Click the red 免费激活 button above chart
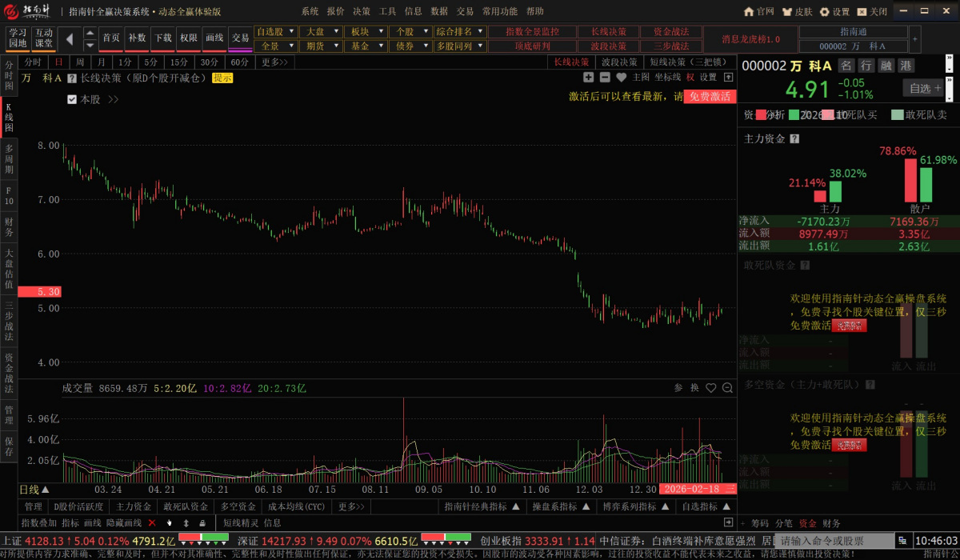 pyautogui.click(x=710, y=96)
